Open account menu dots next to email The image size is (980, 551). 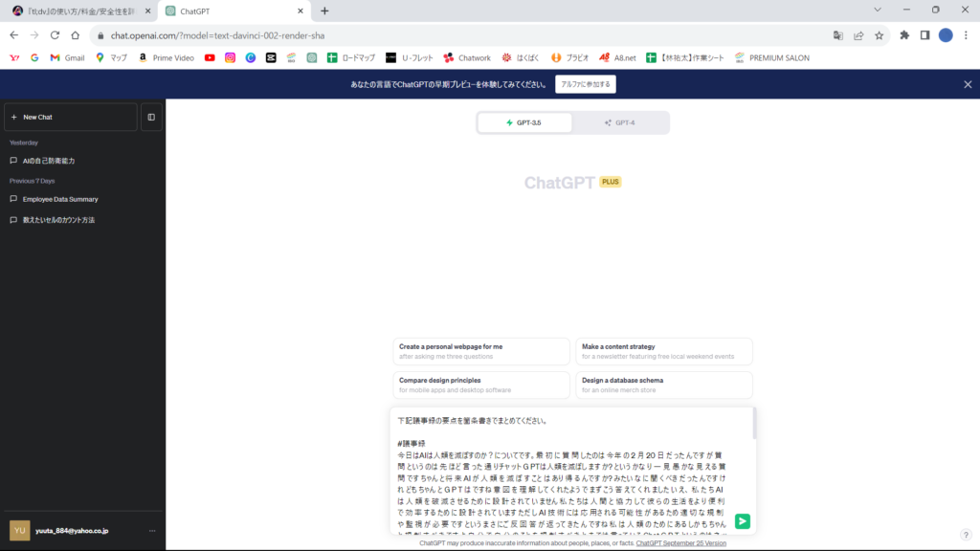coord(152,530)
